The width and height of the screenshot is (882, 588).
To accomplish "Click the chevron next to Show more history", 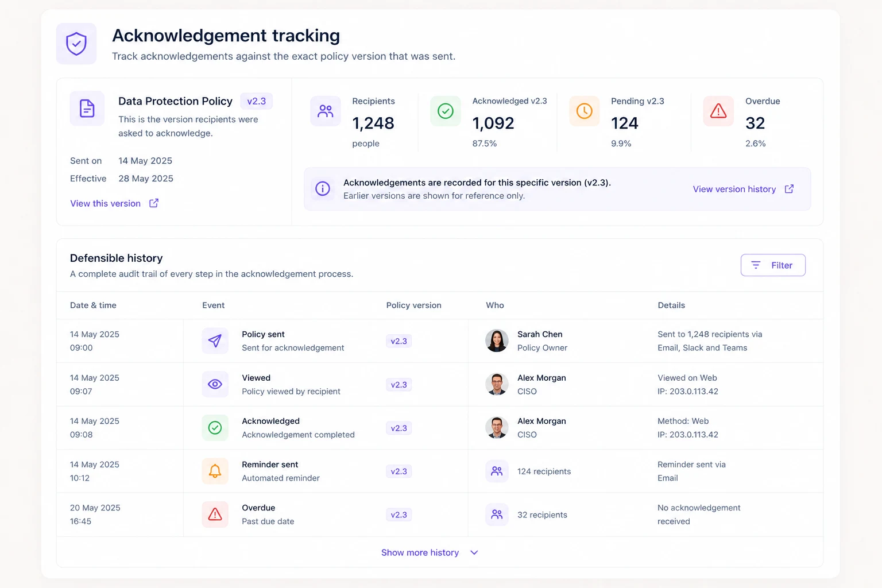I will click(474, 552).
